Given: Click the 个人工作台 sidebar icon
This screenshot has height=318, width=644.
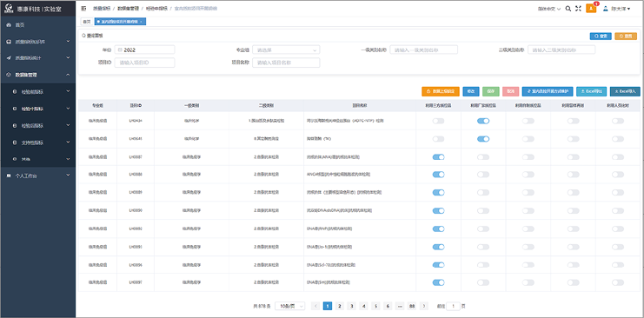Looking at the screenshot, I should pyautogui.click(x=9, y=176).
